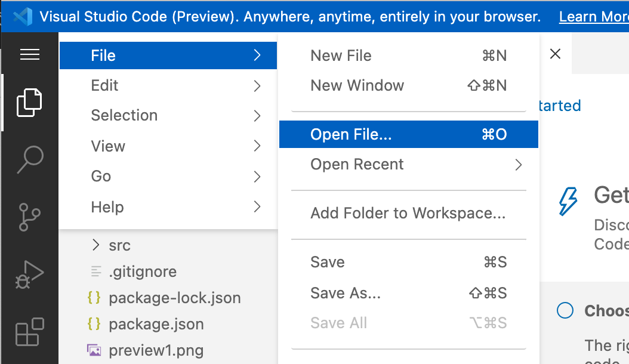Open the Search view icon
Image resolution: width=629 pixels, height=364 pixels.
point(30,160)
